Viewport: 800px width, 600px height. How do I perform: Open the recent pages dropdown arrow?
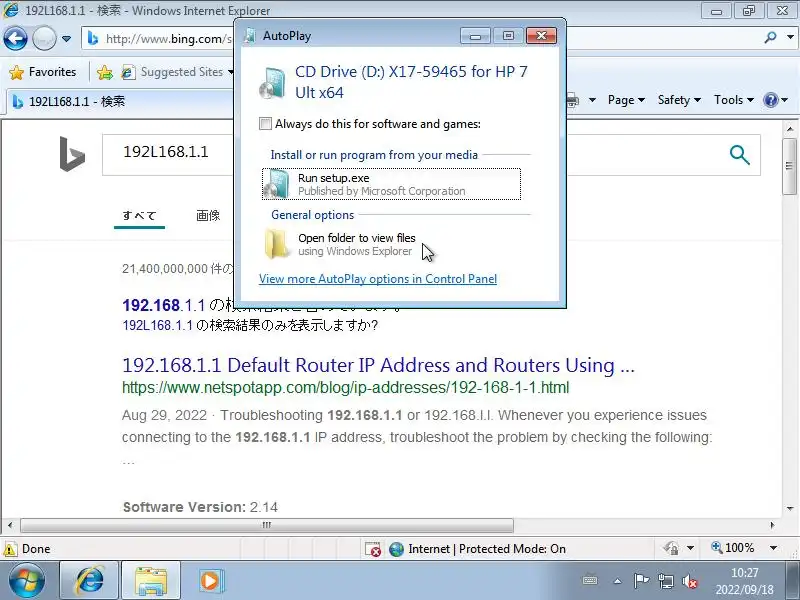66,39
